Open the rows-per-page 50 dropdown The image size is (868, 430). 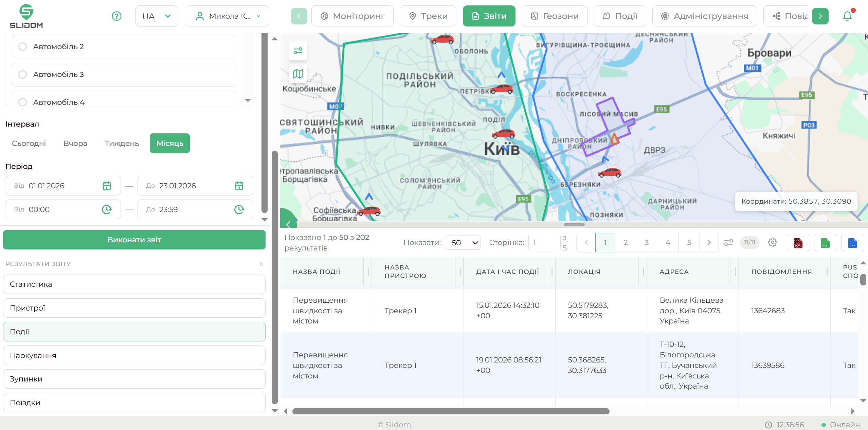[x=463, y=243]
